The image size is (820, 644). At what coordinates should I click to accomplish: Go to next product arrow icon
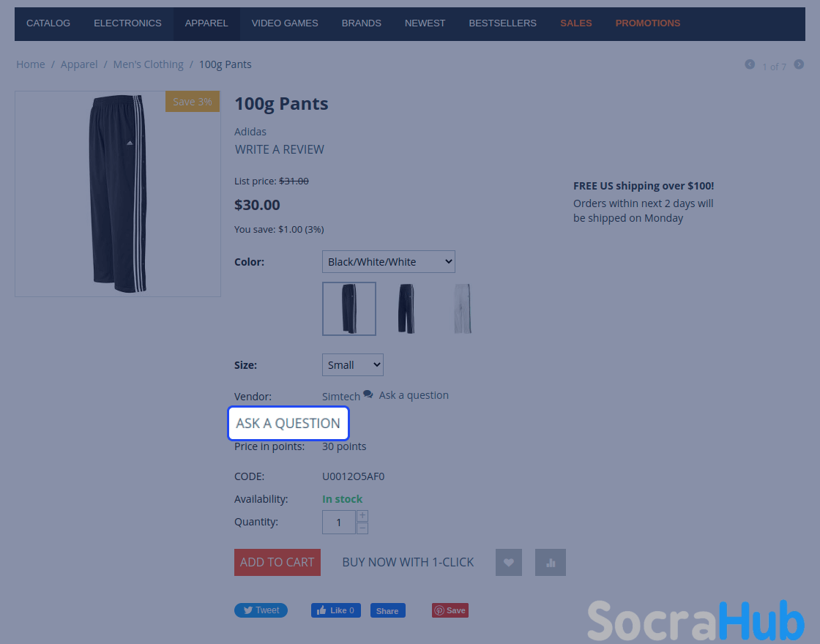(x=799, y=64)
